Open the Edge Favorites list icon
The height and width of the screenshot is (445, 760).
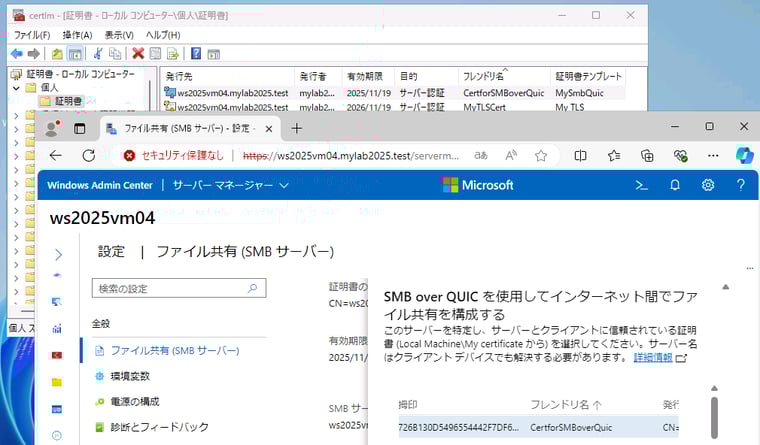pos(614,156)
